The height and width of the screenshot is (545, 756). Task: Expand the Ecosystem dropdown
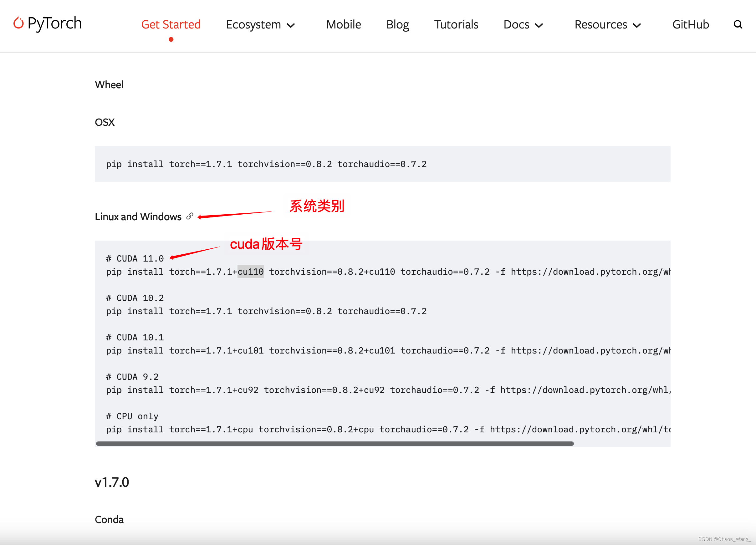click(261, 24)
